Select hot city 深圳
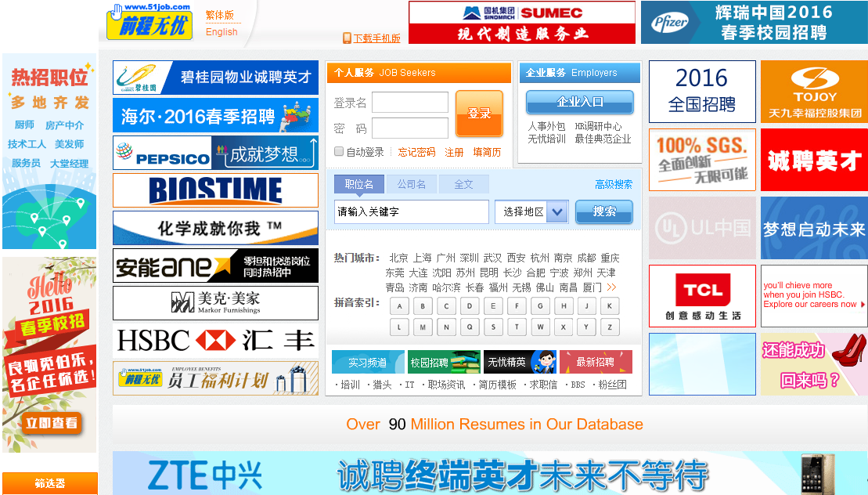 pos(469,258)
